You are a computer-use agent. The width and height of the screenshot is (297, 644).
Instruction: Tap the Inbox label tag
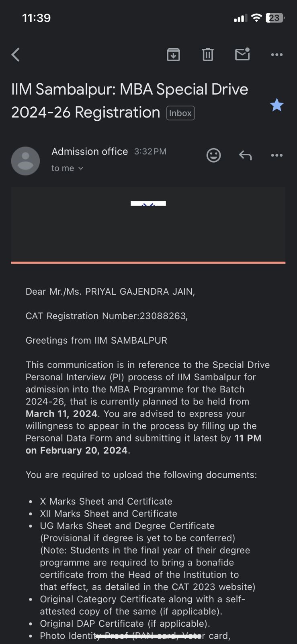180,113
